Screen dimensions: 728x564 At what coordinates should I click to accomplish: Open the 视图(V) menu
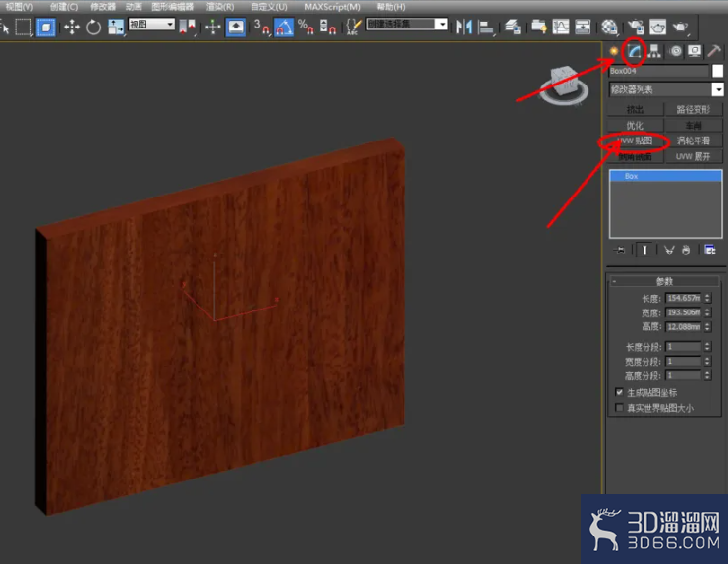pyautogui.click(x=20, y=7)
